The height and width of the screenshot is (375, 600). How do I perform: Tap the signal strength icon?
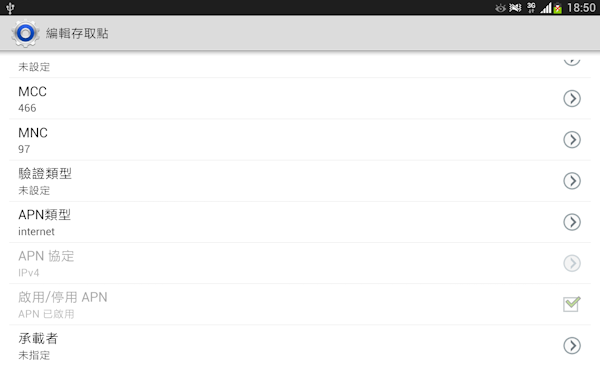coord(546,8)
